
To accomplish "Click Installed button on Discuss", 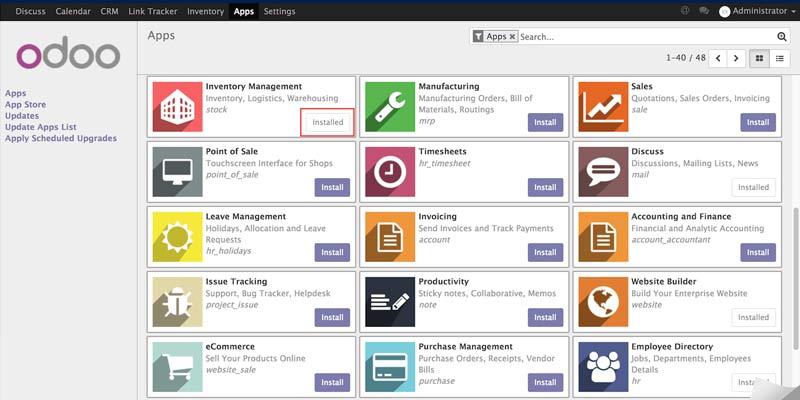I will 754,187.
